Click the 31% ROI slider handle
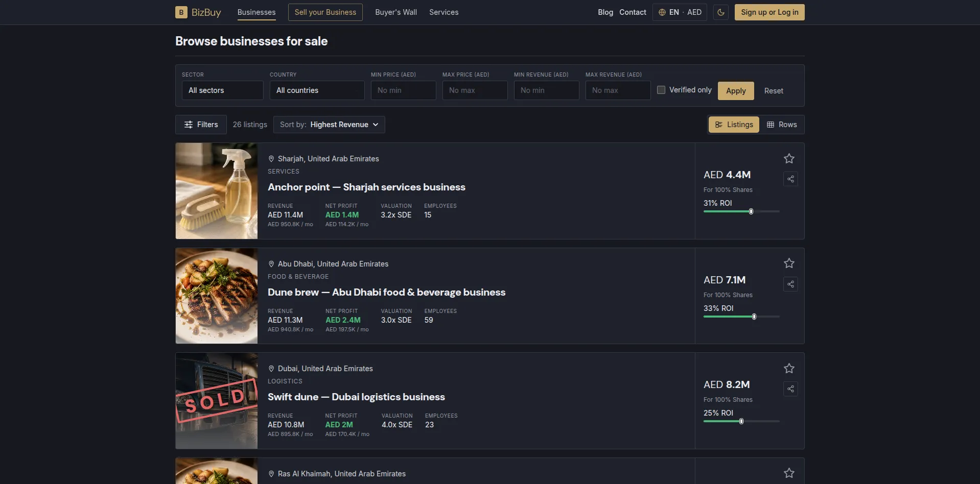Screen dimensions: 980x484 (751, 211)
